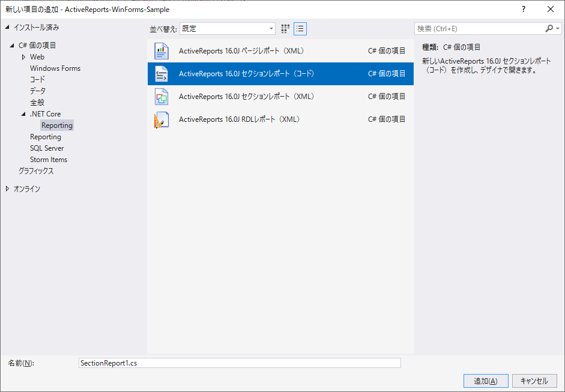Click C# 個の項目 label on ページレポート row
Viewport: 565px width, 392px height.
click(x=387, y=51)
